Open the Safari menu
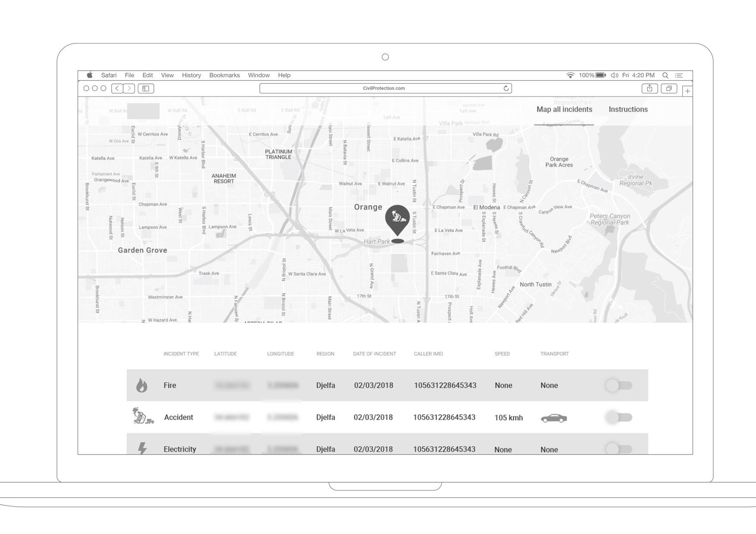 [109, 75]
